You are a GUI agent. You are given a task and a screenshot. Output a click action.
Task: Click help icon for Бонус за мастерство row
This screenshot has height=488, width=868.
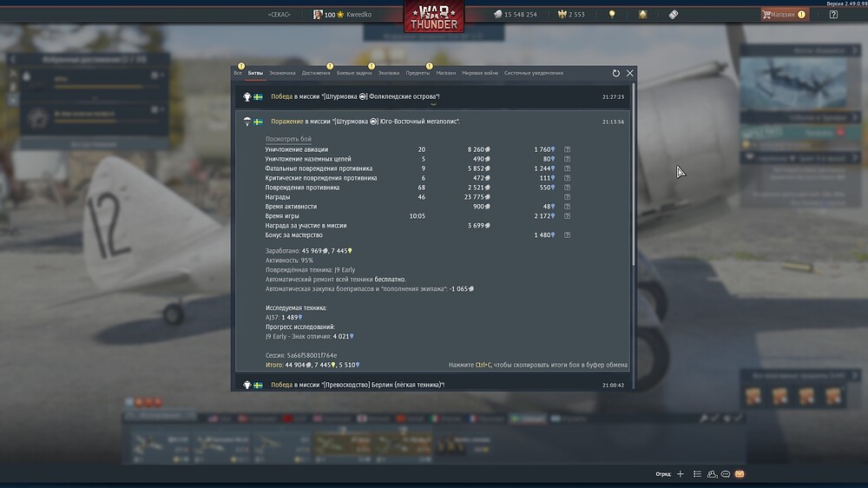coord(567,235)
